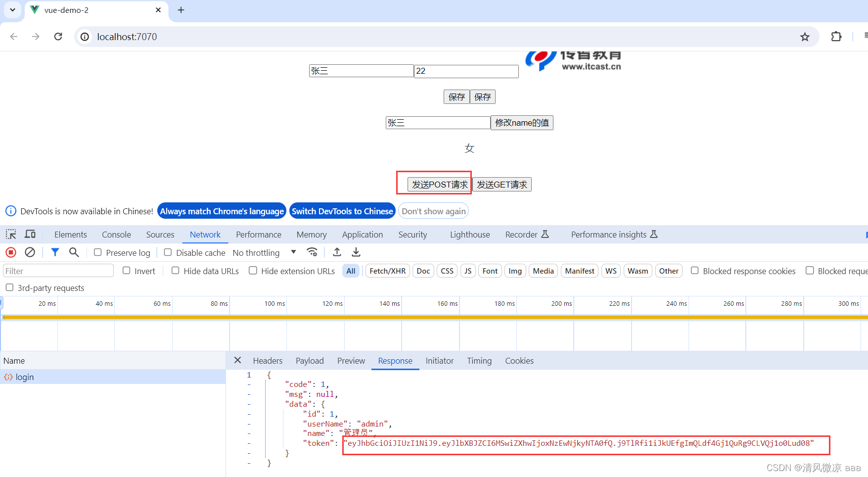Screen dimensions: 868x477
Task: Switch to the Console panel
Action: pos(116,235)
